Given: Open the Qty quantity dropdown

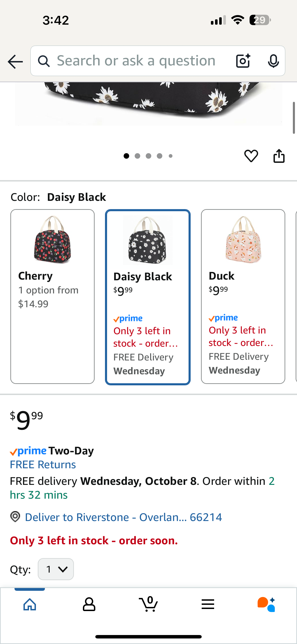Looking at the screenshot, I should 56,569.
